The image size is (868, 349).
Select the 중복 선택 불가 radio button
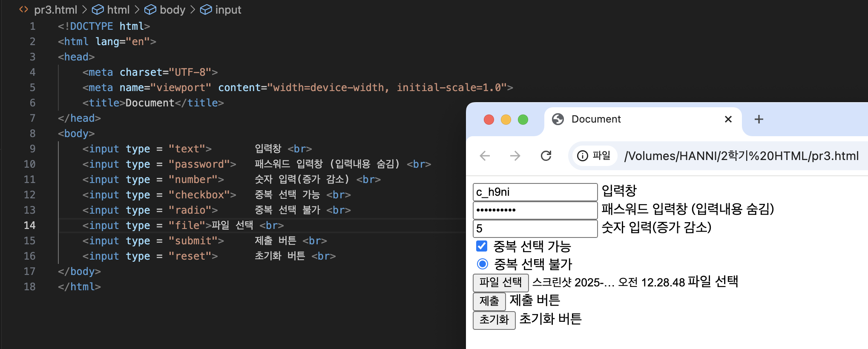tap(482, 264)
